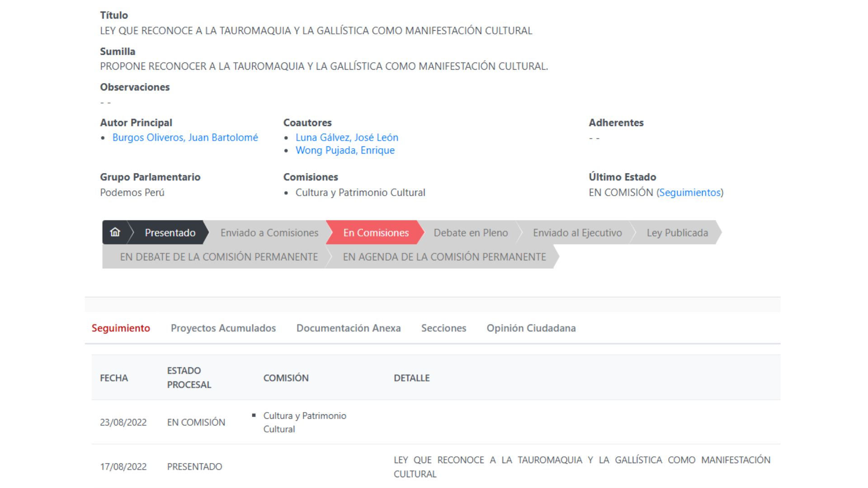This screenshot has width=868, height=488.
Task: Open the Documentación Anexa tab
Action: pos(349,328)
